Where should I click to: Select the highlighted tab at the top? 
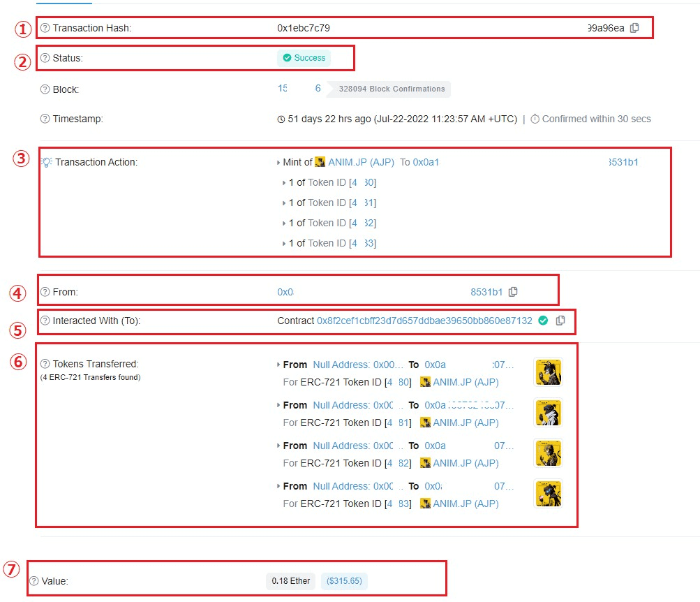(65, 3)
